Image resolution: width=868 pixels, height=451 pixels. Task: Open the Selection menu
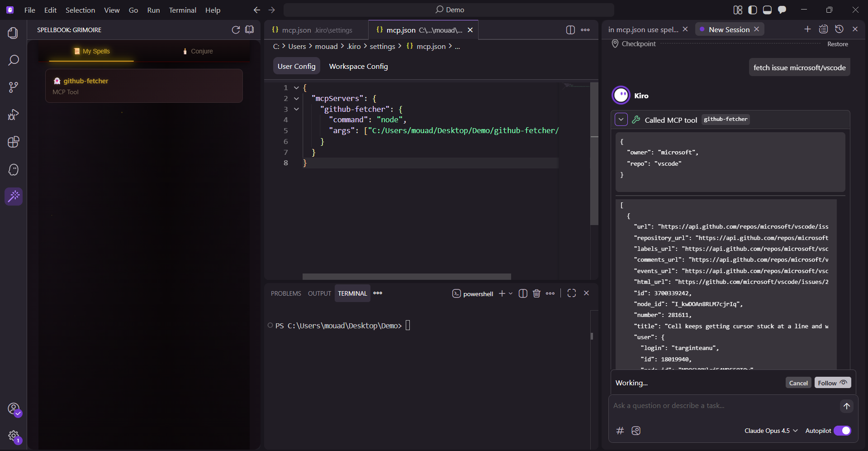[80, 10]
